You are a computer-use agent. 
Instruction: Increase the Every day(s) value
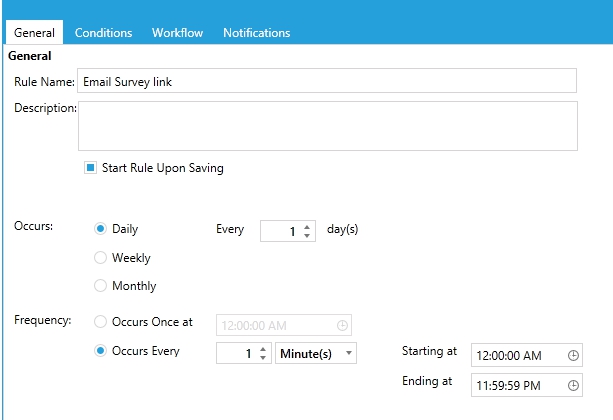click(307, 227)
